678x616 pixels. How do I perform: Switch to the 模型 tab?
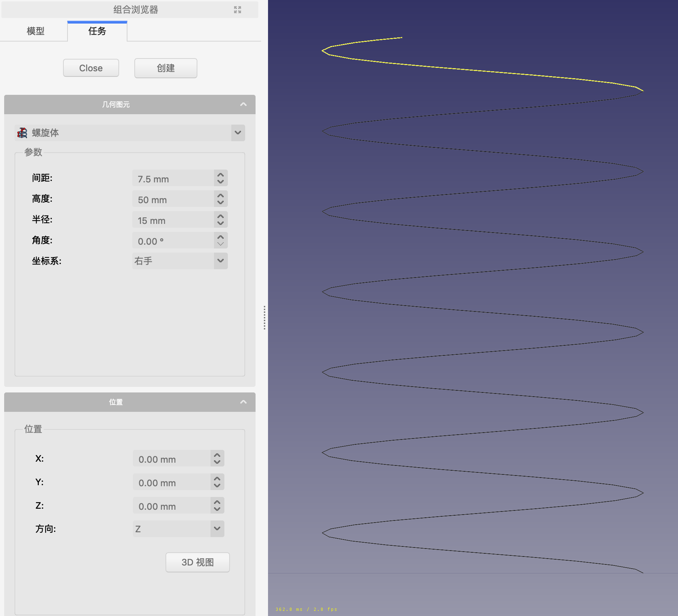pos(35,31)
